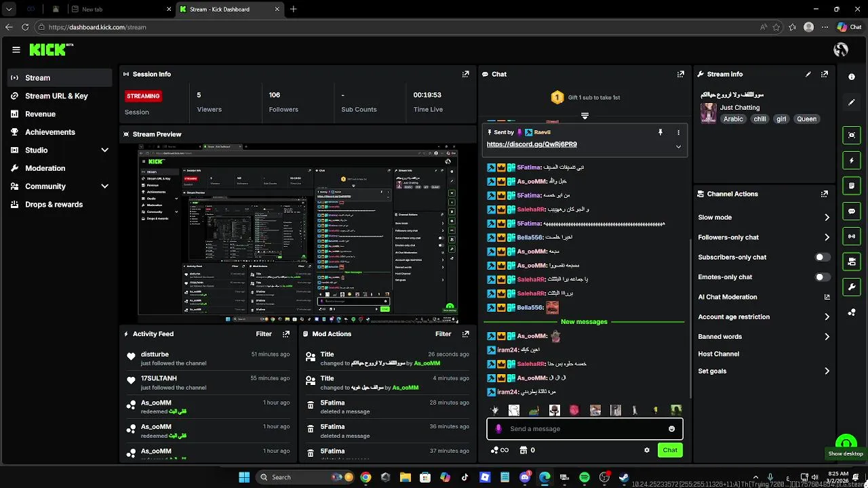Click Host Channel action
The height and width of the screenshot is (488, 868).
tap(718, 354)
